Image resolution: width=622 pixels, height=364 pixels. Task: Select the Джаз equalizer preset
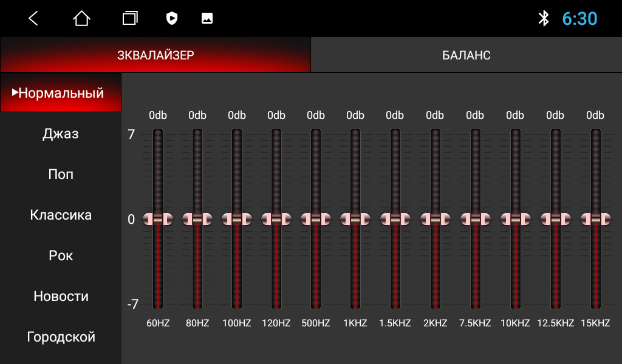tap(61, 133)
